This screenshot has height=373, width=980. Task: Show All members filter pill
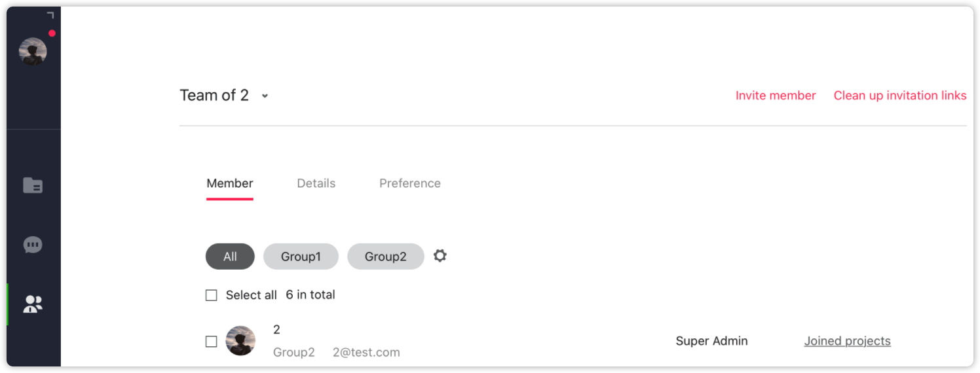[x=230, y=257]
